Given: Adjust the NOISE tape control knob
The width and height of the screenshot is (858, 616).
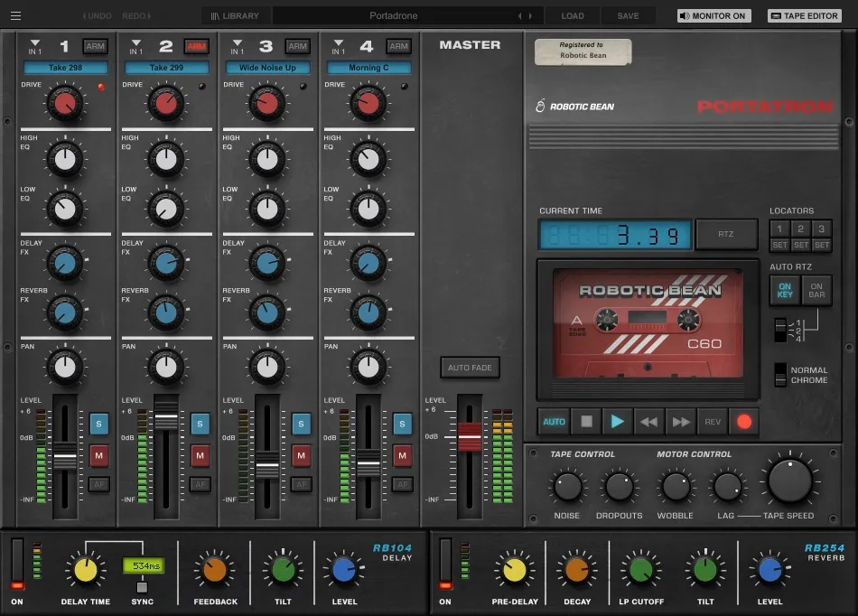Looking at the screenshot, I should 567,486.
